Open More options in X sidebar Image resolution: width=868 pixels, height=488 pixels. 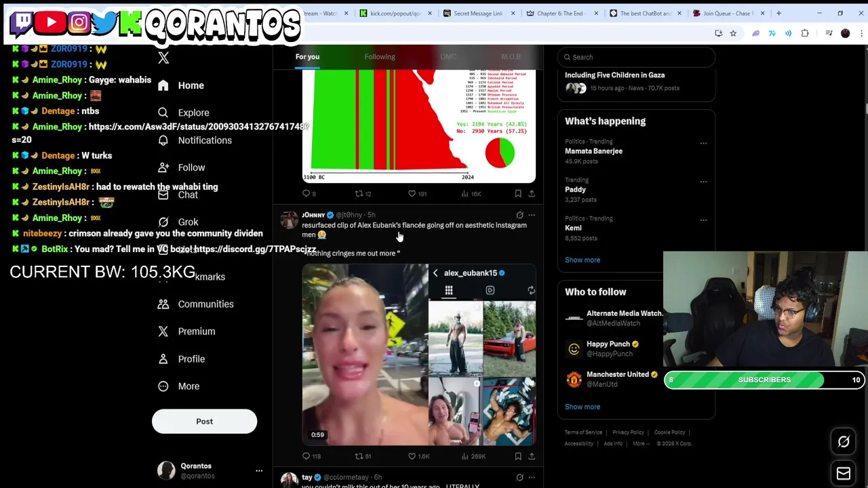pyautogui.click(x=178, y=386)
